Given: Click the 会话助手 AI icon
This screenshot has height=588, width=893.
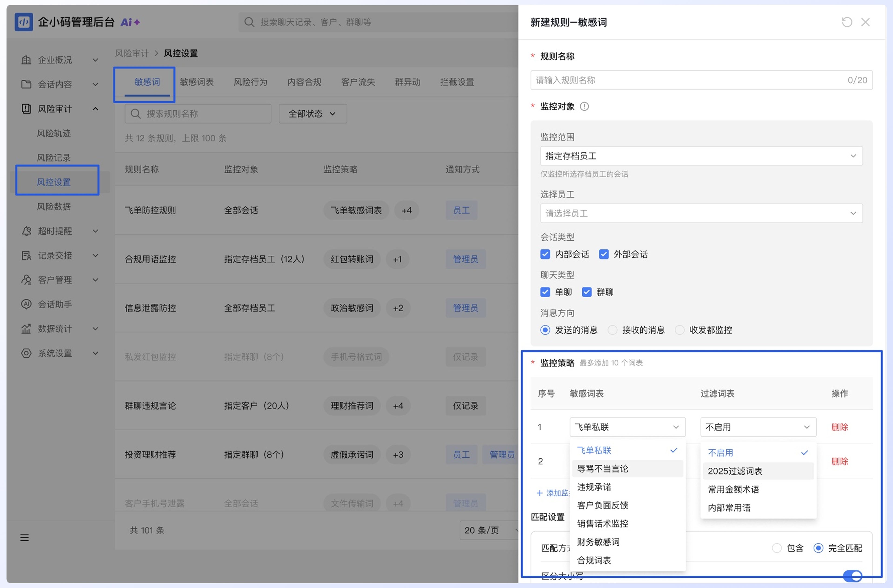Looking at the screenshot, I should pos(26,304).
